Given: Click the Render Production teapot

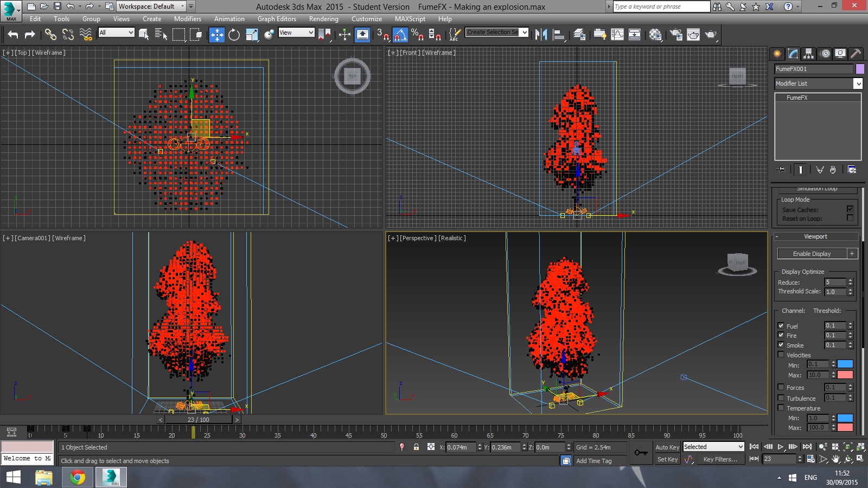Looking at the screenshot, I should (711, 35).
